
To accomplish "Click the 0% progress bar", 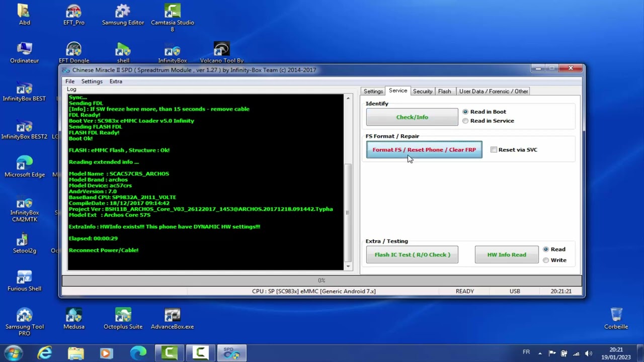I will [322, 280].
